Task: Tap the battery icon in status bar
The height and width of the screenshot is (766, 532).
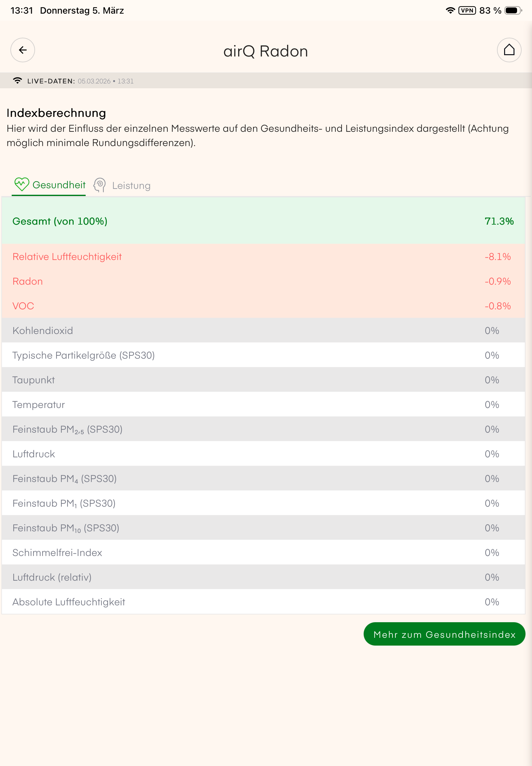Action: pos(513,11)
